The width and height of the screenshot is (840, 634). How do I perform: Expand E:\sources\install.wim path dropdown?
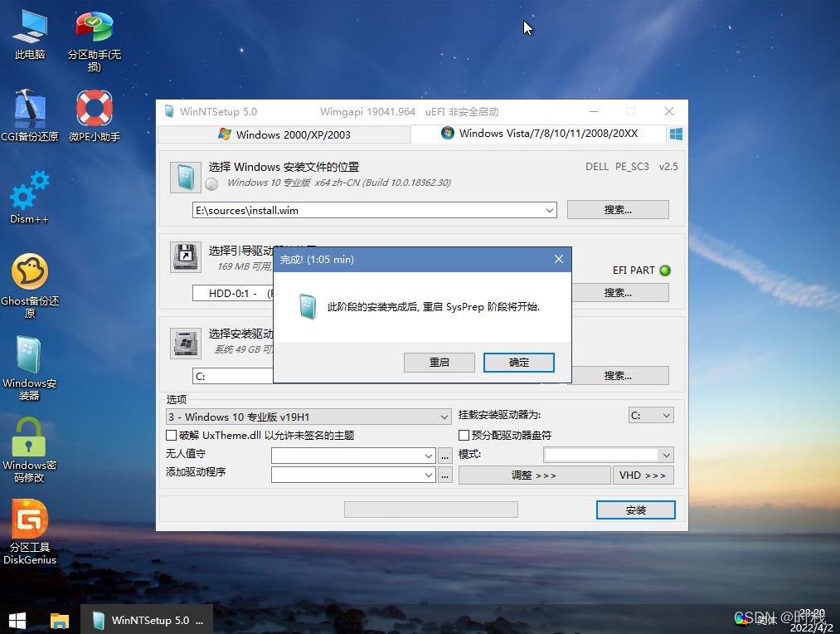point(550,211)
